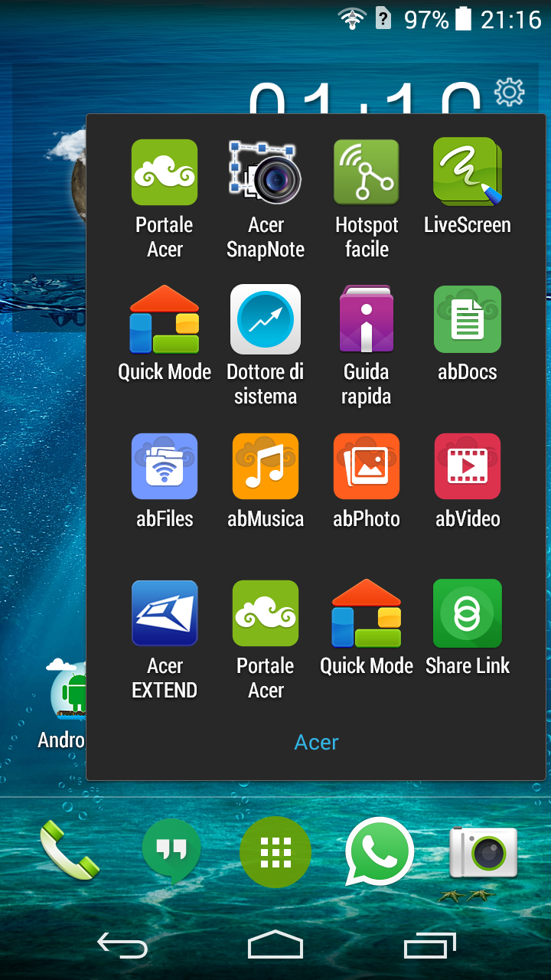Tap the SIM card unknown status icon
The height and width of the screenshot is (980, 551).
click(x=383, y=18)
